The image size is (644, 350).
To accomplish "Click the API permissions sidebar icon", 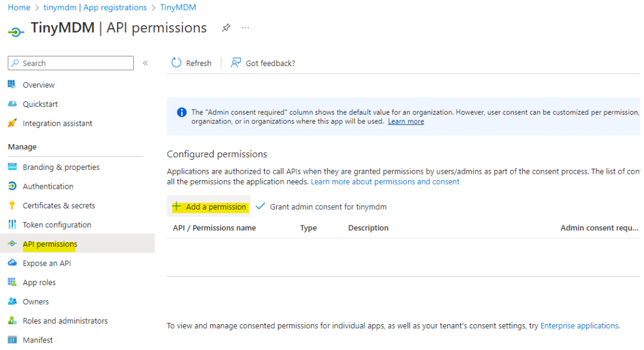I will 12,244.
